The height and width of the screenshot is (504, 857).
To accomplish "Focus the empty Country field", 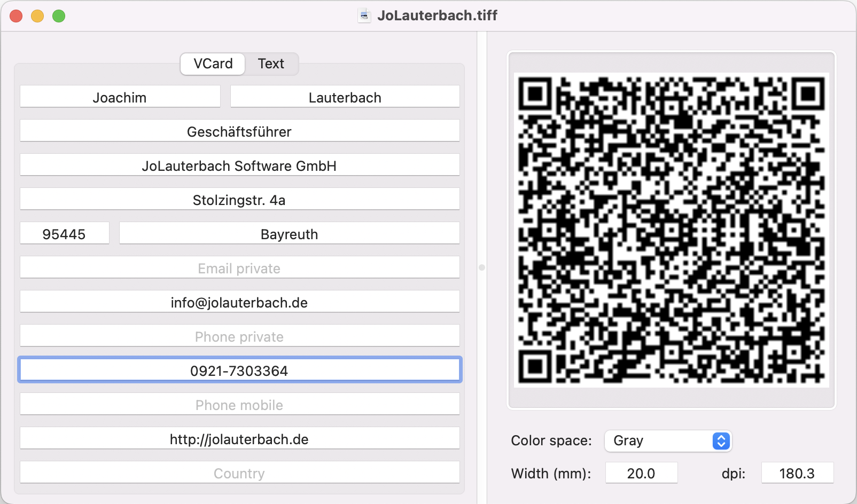I will pyautogui.click(x=239, y=473).
